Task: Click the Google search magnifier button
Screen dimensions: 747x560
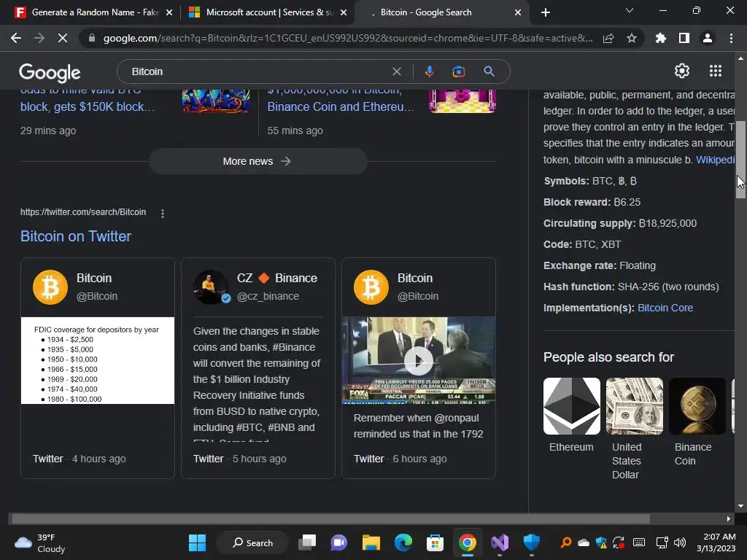Action: 489,71
